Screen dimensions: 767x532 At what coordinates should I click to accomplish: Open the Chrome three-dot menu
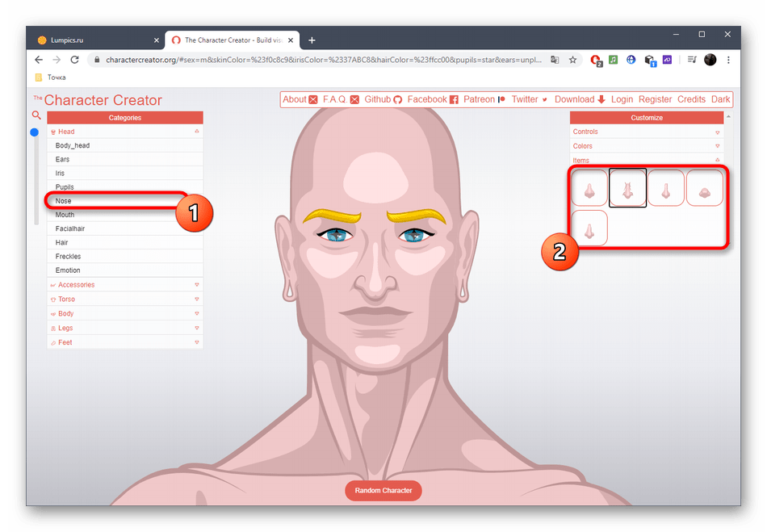click(729, 60)
